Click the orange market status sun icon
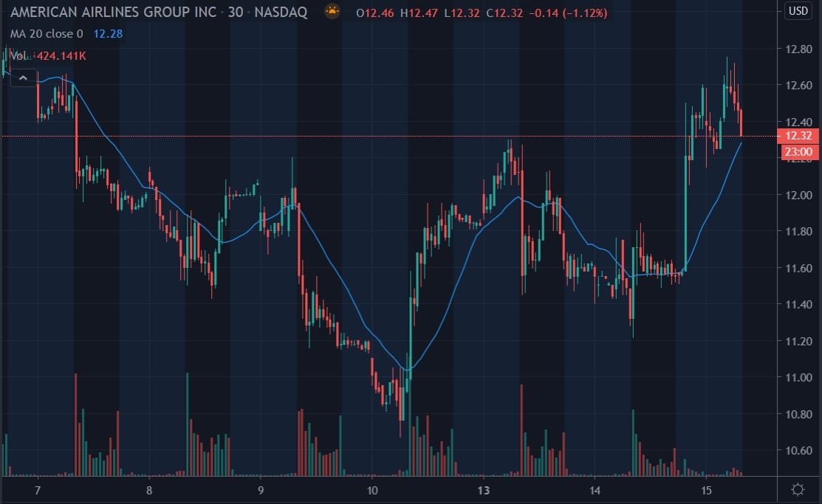Image resolution: width=822 pixels, height=504 pixels. (x=332, y=12)
